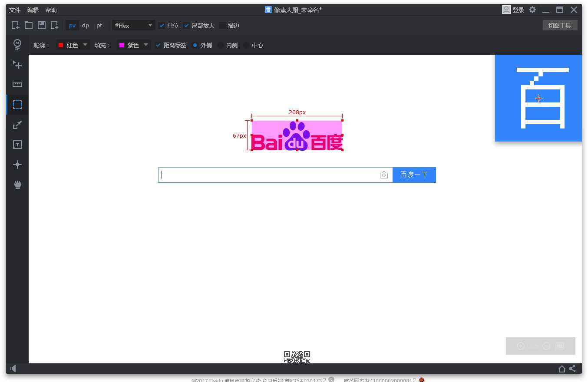Viewport: 588px width, 382px height.
Task: Open the 轮廓 outline color 红色 dropdown
Action: [x=73, y=45]
